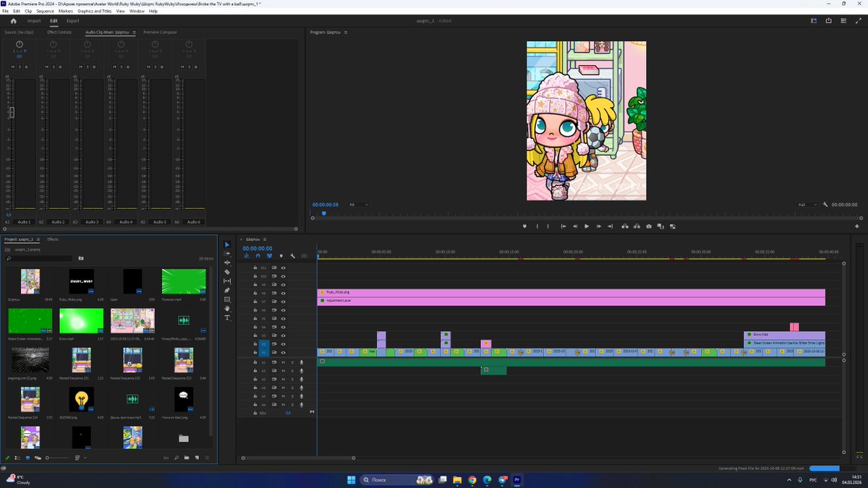The image size is (868, 488).
Task: Open the Graphics and Titles menu
Action: pos(95,11)
